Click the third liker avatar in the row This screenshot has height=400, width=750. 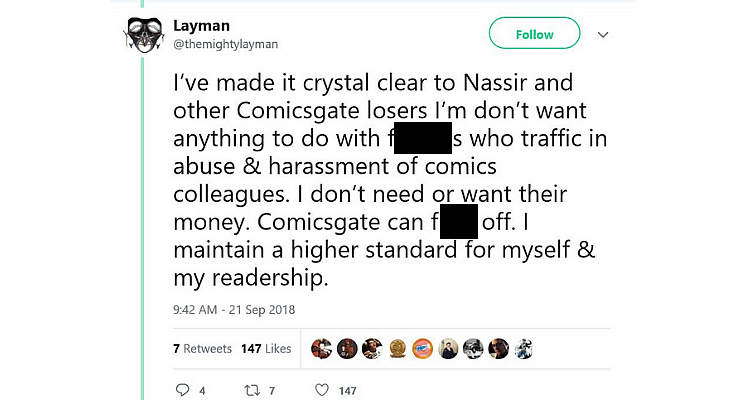(x=372, y=348)
